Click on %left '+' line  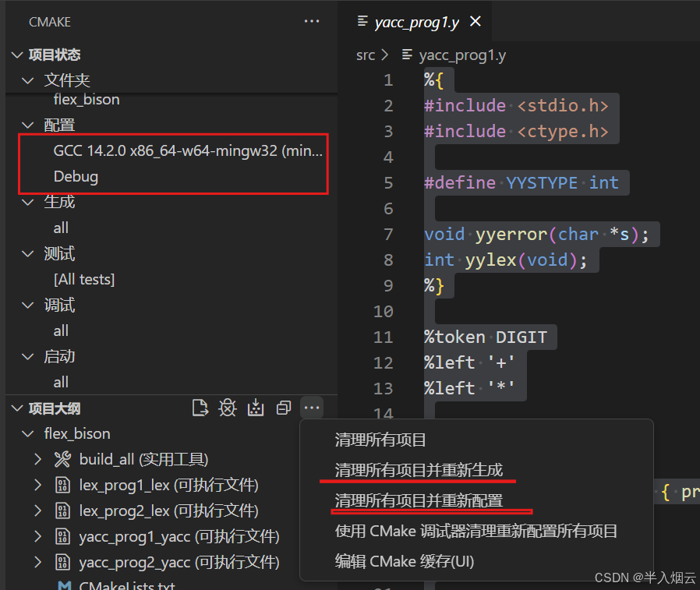coord(469,363)
